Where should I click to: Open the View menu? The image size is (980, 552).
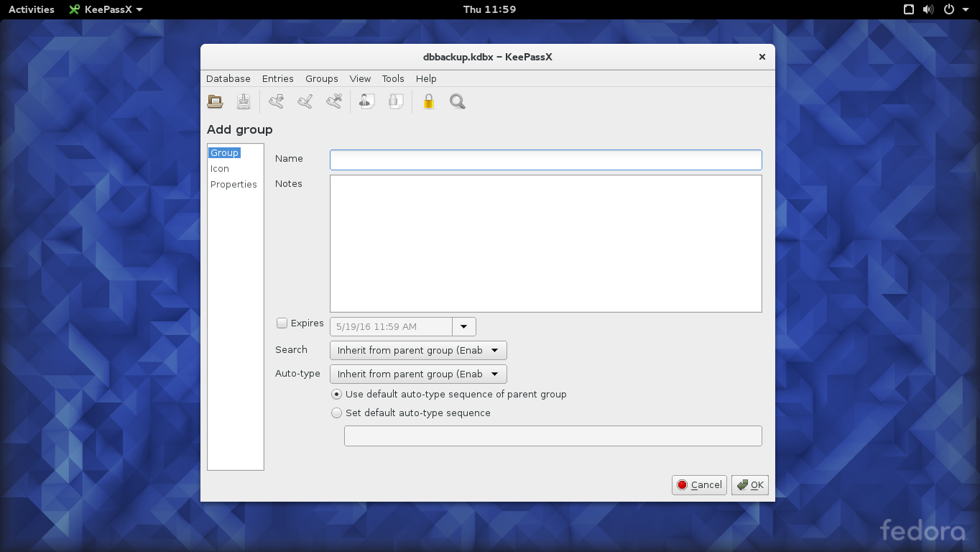(x=360, y=78)
